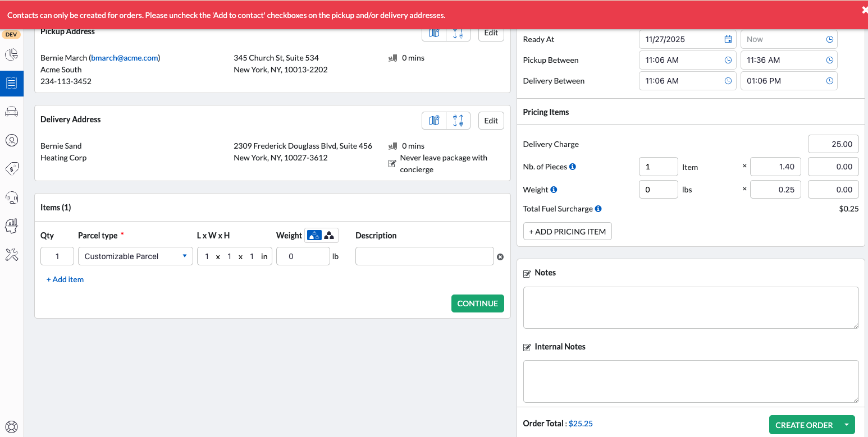The height and width of the screenshot is (437, 868).
Task: Click Edit on the Delivery Address card
Action: (x=491, y=121)
